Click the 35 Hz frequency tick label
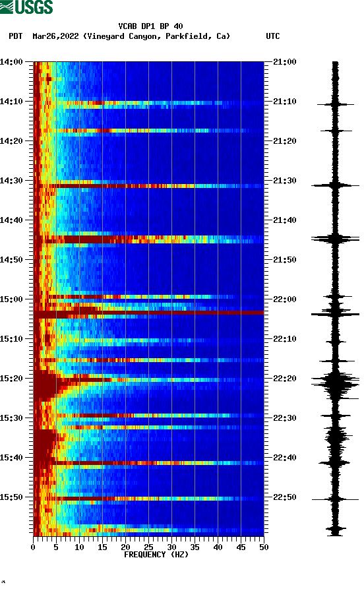This screenshot has width=364, height=589. click(195, 547)
